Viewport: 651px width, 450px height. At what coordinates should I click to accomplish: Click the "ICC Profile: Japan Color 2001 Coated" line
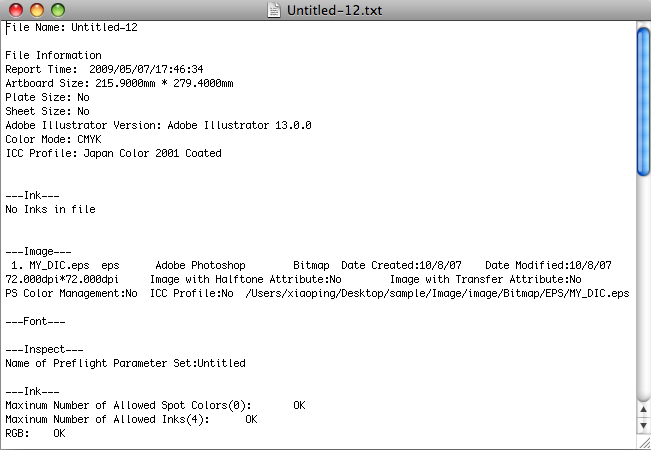coord(113,154)
